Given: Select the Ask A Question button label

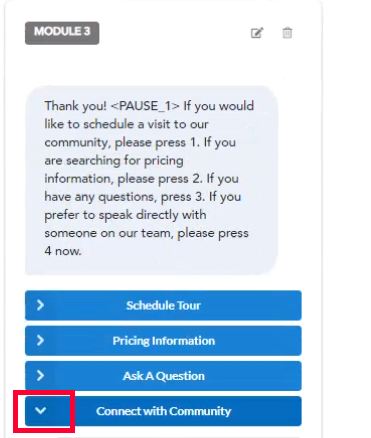Looking at the screenshot, I should tap(164, 376).
